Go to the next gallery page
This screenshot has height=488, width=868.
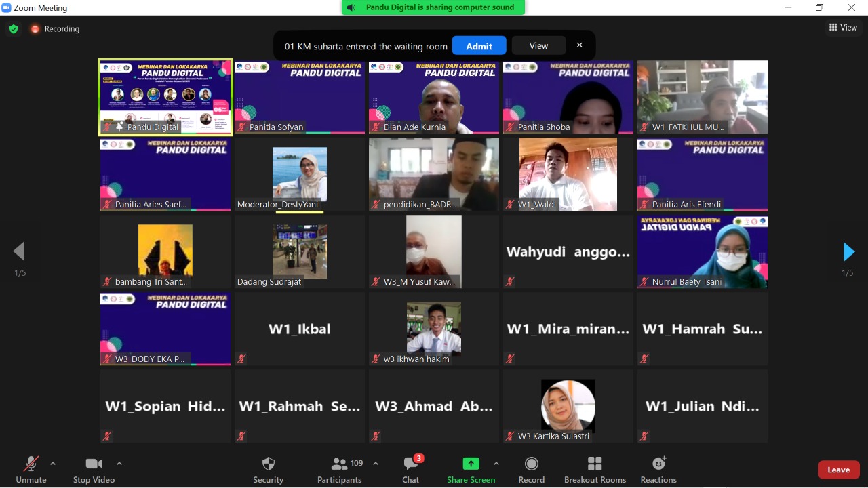point(848,251)
